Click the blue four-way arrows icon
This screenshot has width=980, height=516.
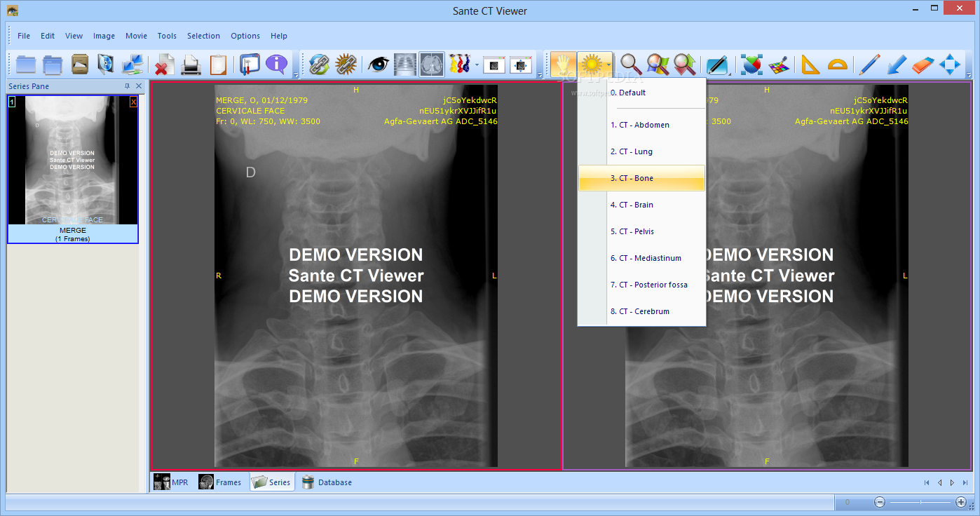(950, 64)
